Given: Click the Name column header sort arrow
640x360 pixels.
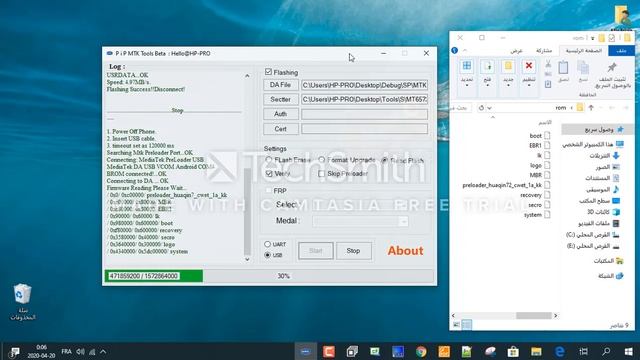Looking at the screenshot, I should point(493,117).
